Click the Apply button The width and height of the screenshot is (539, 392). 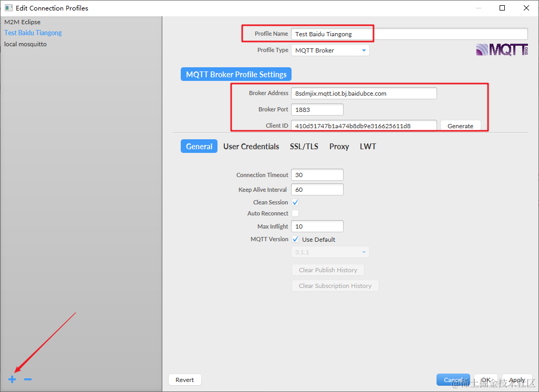click(517, 379)
